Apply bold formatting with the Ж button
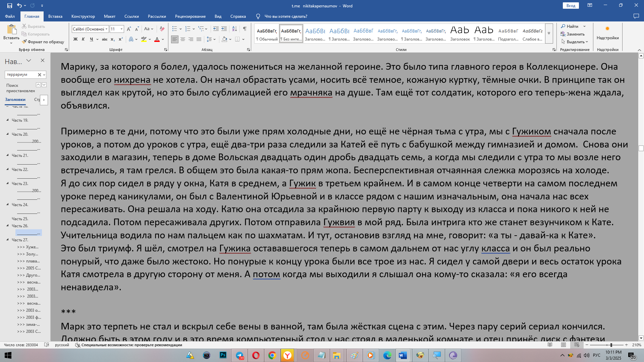The image size is (644, 362). (75, 39)
